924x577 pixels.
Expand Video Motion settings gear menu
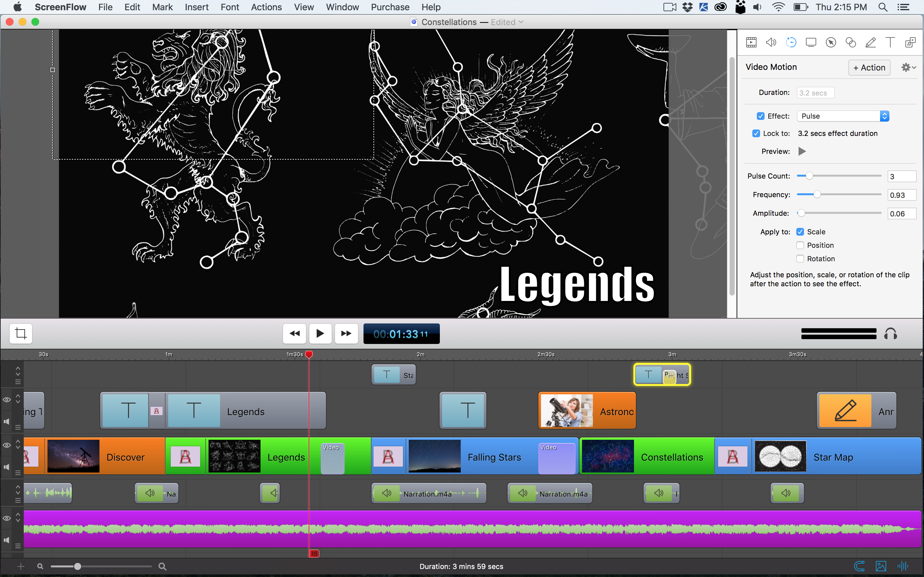coord(908,67)
